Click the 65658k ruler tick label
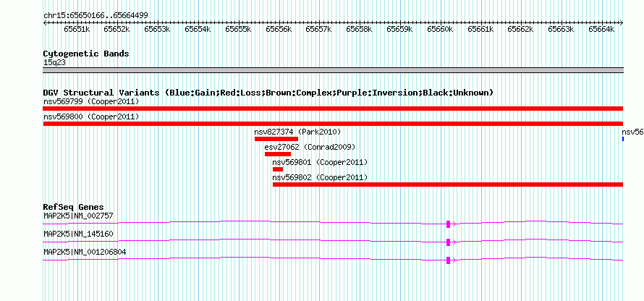 tap(360, 29)
